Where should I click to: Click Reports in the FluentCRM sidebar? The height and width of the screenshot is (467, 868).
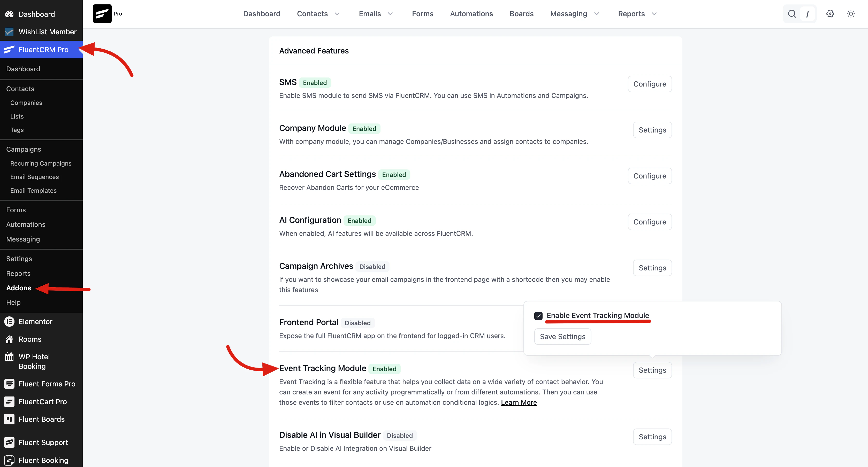18,273
